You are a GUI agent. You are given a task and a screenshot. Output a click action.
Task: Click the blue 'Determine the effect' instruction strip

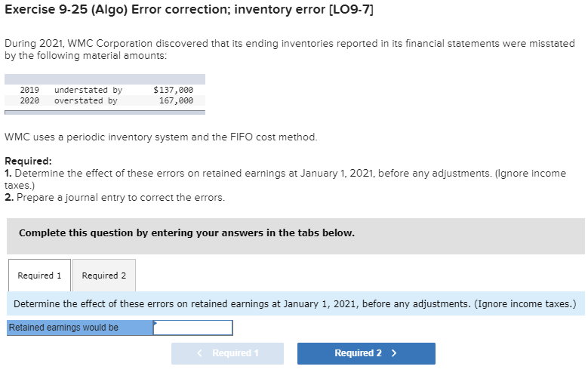pos(295,303)
